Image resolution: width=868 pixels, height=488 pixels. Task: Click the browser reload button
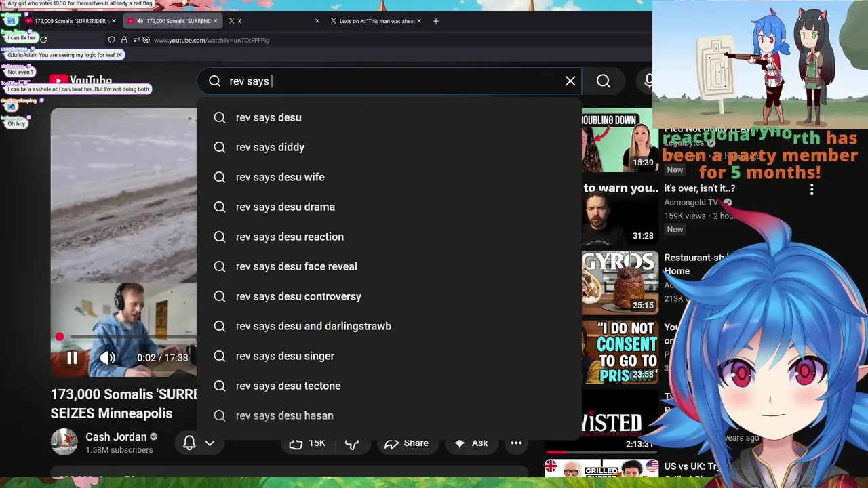coord(43,40)
